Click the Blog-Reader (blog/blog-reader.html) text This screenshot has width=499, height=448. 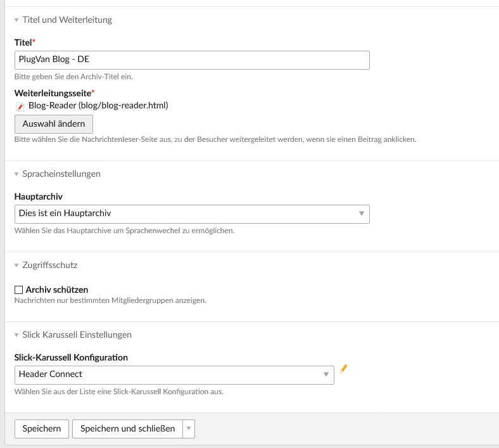point(98,105)
